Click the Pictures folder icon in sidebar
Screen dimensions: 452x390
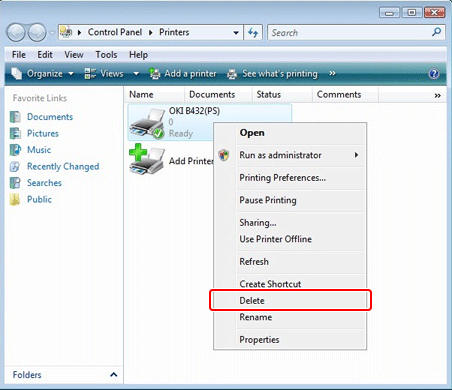15,133
